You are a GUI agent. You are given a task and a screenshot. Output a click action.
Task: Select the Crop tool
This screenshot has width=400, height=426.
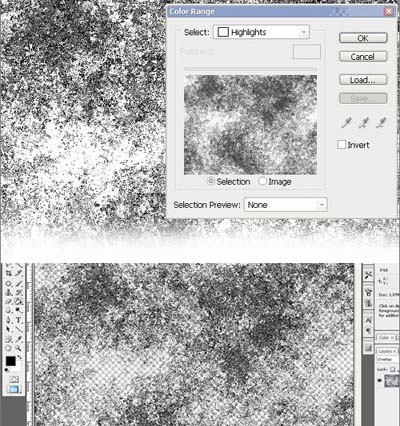(8, 273)
